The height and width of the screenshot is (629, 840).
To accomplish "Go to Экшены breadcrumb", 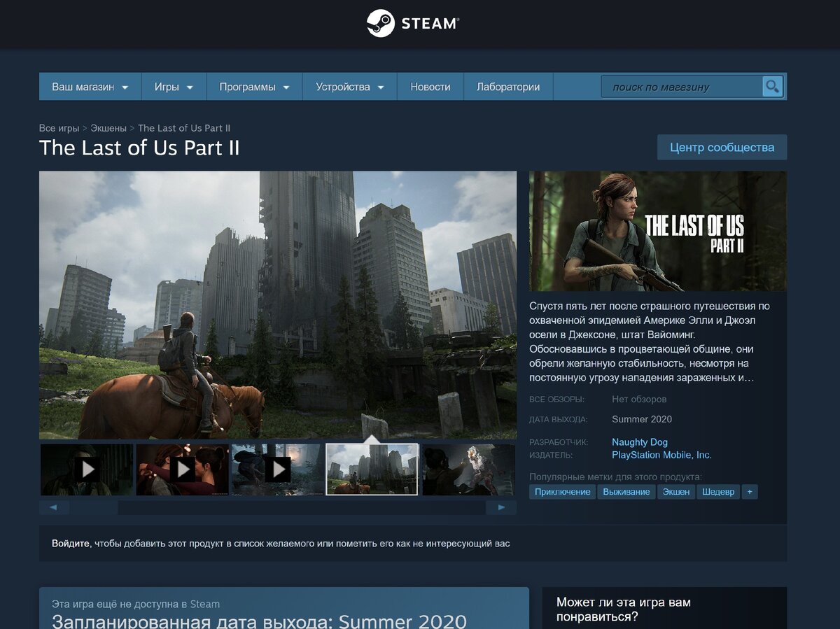I will pyautogui.click(x=108, y=128).
